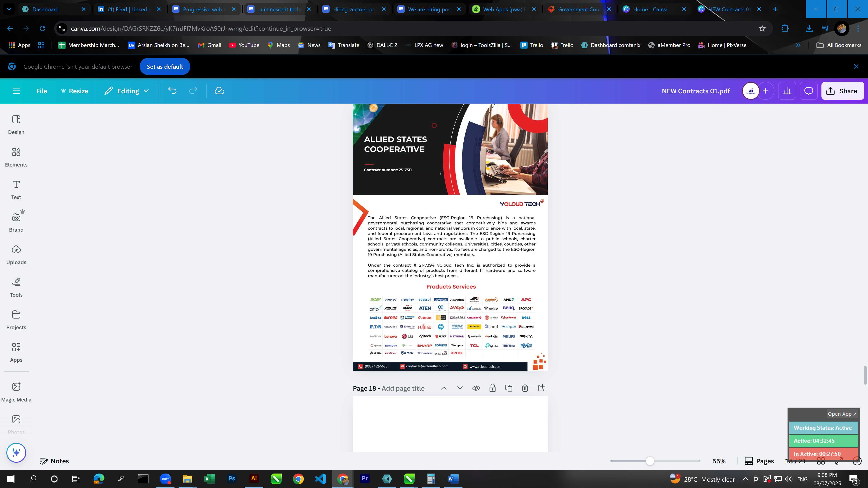Move Page 18 down with the arrow
868x488 pixels.
pos(460,388)
